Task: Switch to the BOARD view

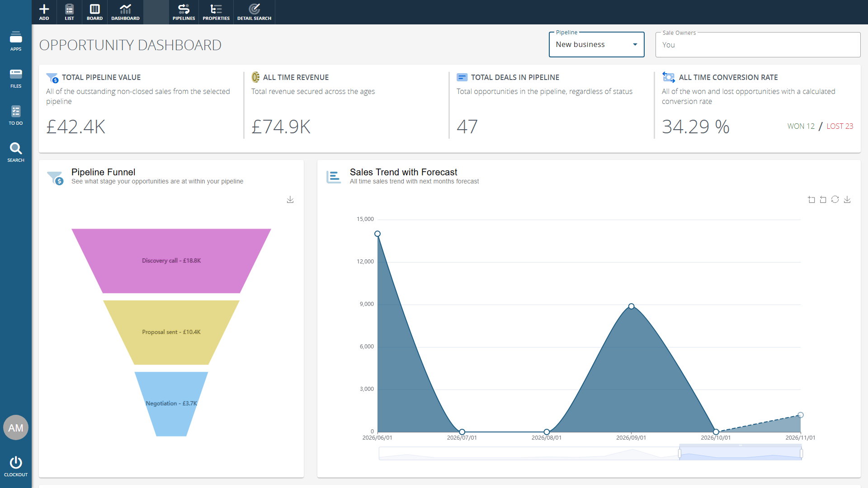Action: [94, 12]
